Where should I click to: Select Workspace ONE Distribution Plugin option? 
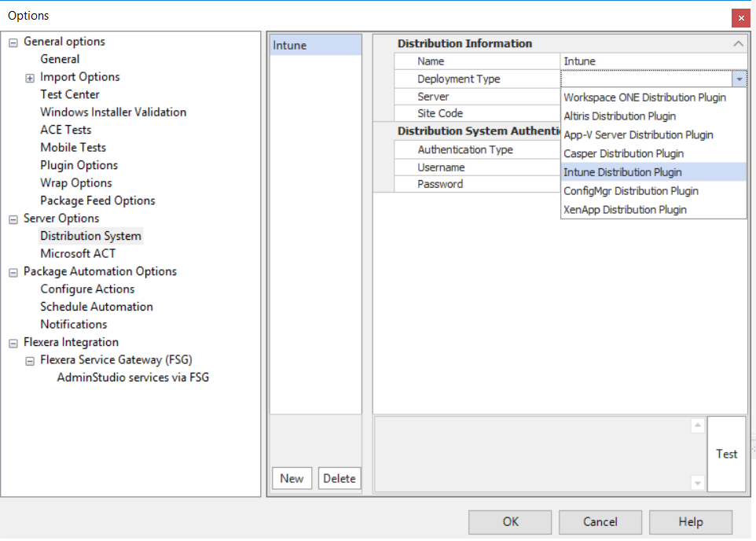click(x=644, y=98)
